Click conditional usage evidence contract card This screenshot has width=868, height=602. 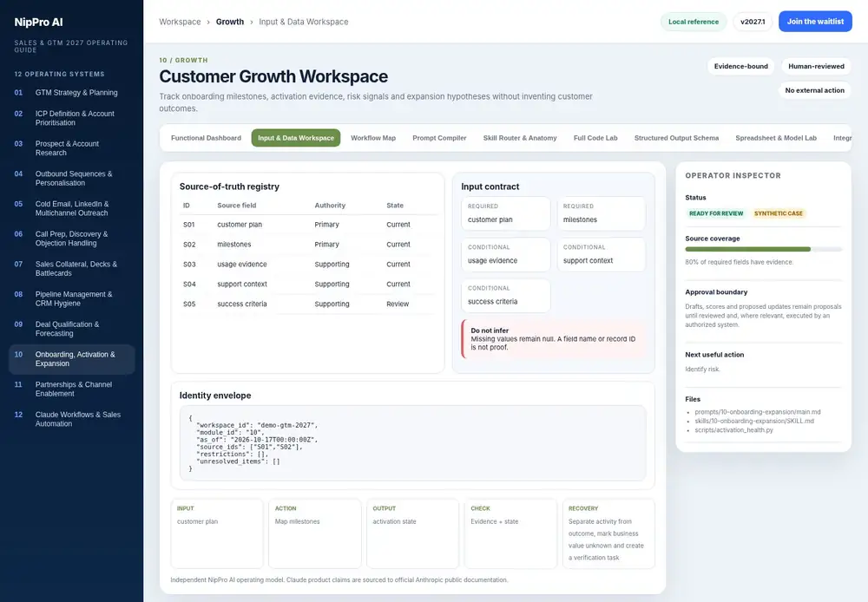(505, 254)
